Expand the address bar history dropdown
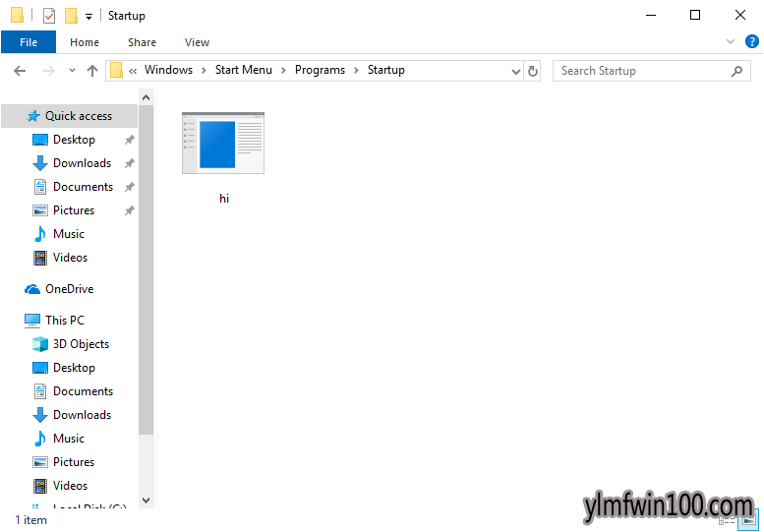The width and height of the screenshot is (764, 532). pyautogui.click(x=516, y=72)
